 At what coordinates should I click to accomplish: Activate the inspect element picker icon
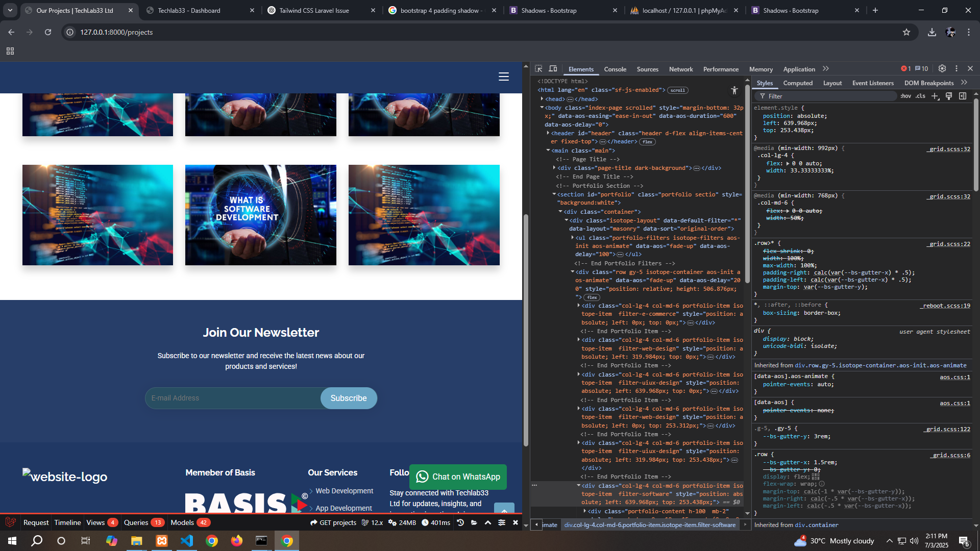click(538, 69)
